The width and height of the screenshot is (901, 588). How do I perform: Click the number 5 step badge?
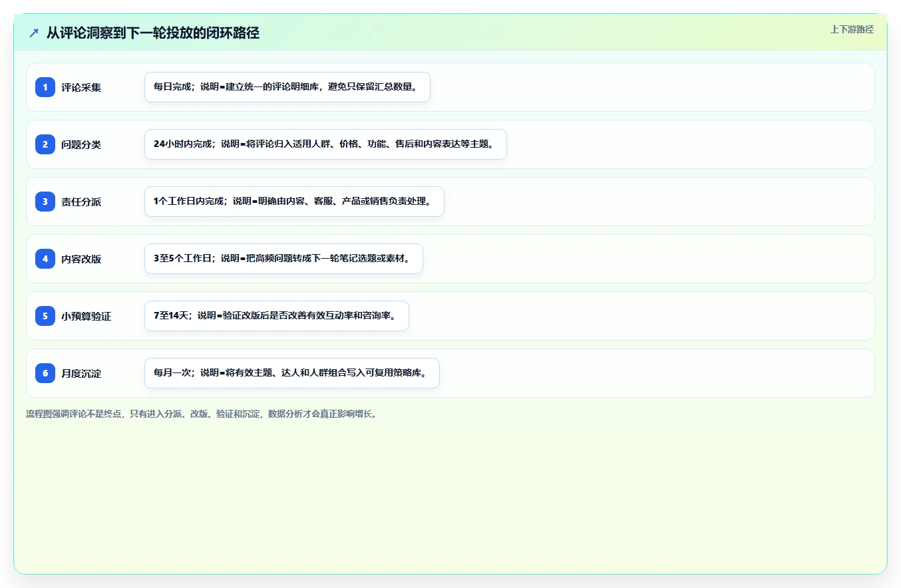coord(45,316)
